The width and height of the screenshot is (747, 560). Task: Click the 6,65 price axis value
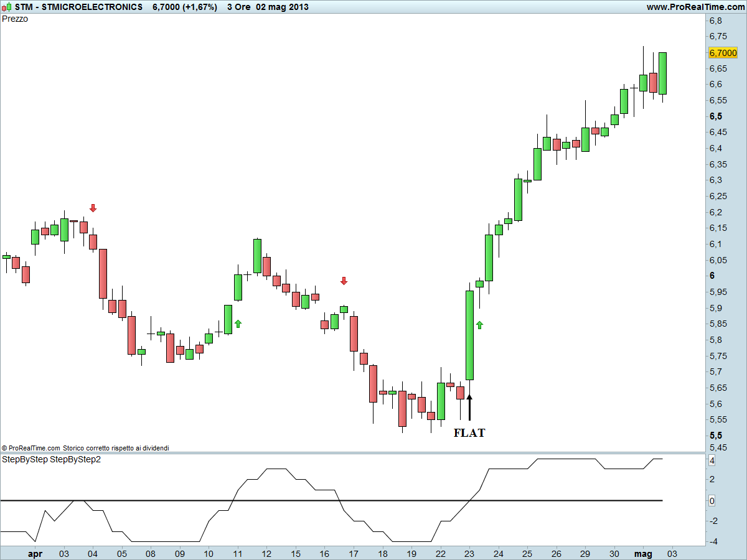point(718,68)
